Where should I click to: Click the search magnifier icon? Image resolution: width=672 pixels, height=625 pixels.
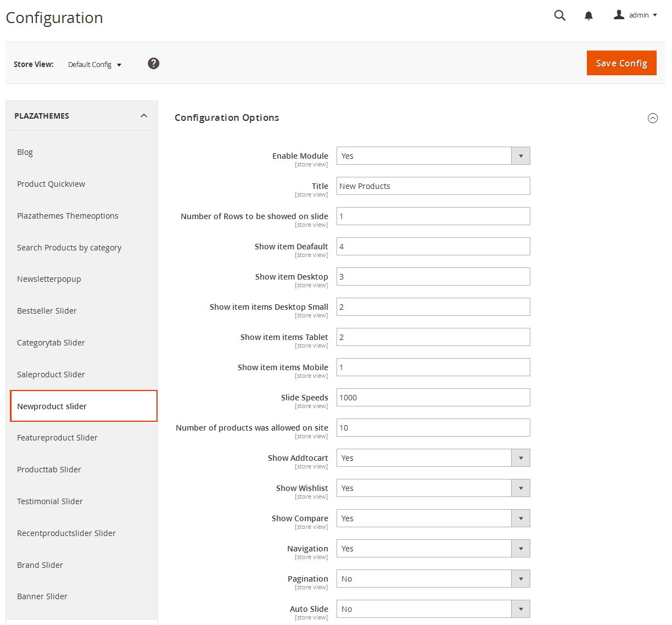[x=559, y=15]
